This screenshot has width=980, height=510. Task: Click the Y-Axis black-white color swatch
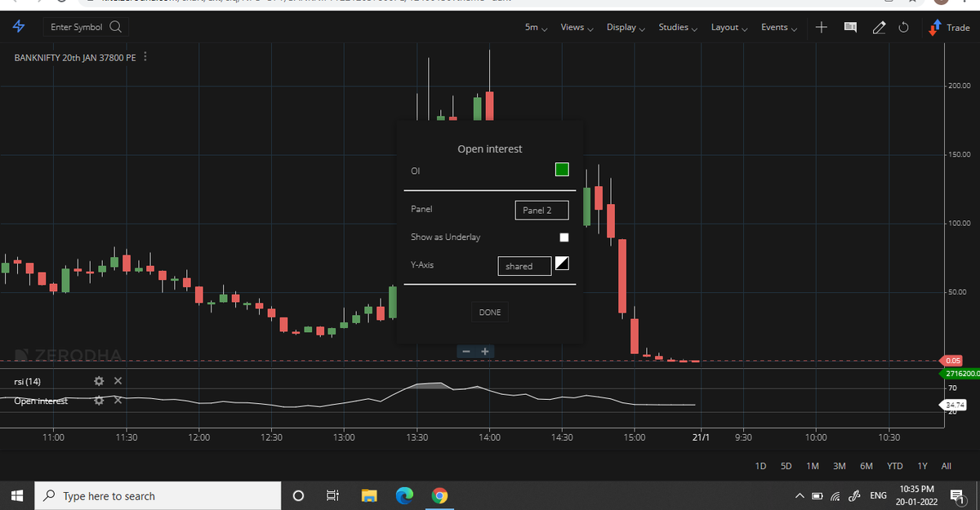[x=562, y=263]
